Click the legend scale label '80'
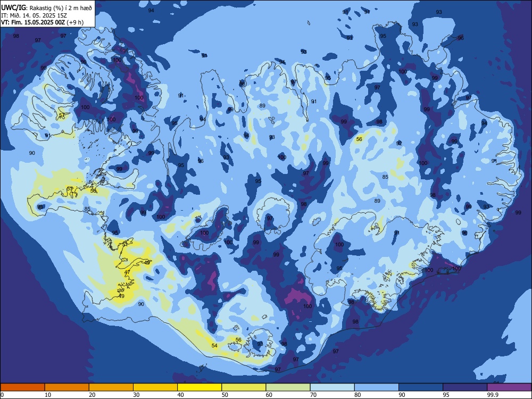 click(358, 395)
